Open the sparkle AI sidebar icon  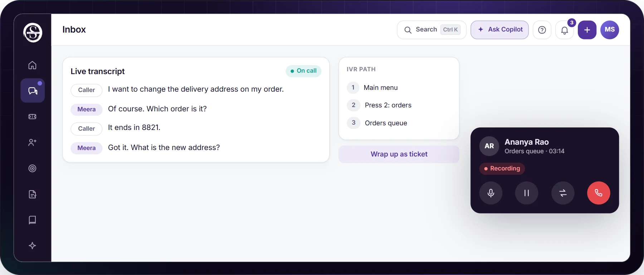tap(33, 246)
